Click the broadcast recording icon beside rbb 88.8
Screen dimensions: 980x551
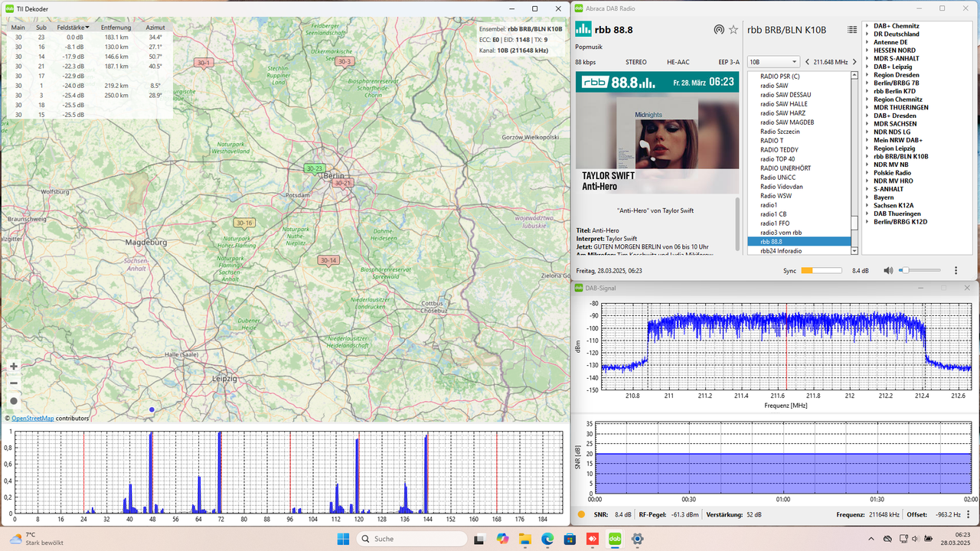(x=718, y=29)
